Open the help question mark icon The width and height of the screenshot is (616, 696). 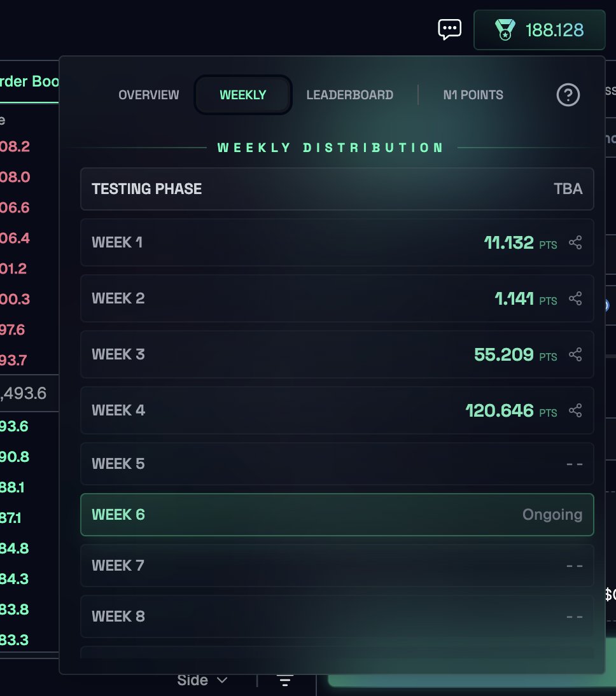point(568,95)
